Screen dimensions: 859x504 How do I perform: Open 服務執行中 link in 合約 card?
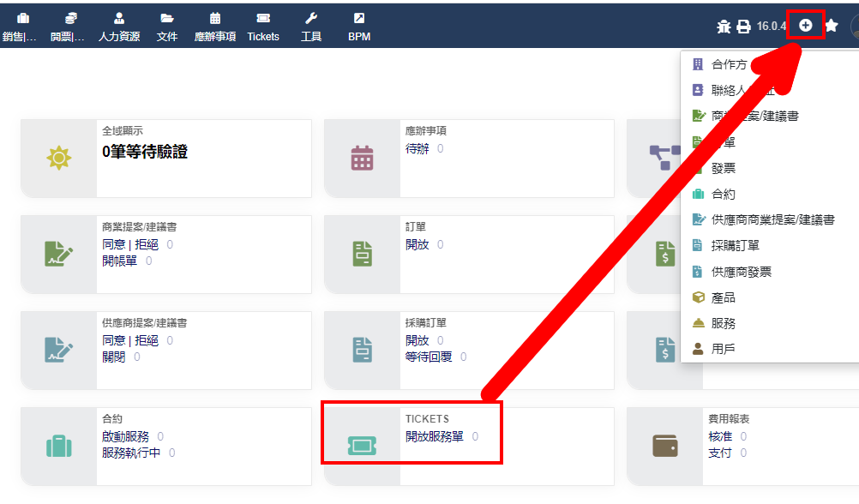point(131,453)
